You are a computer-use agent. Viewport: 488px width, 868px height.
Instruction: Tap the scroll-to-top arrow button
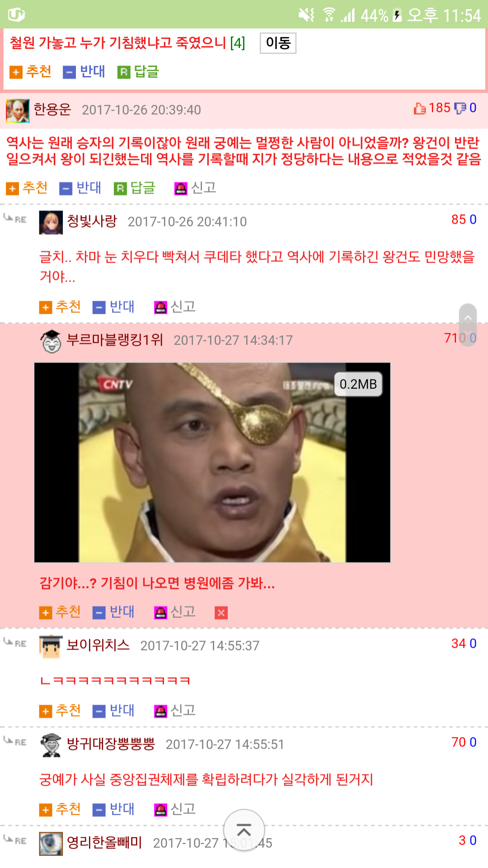pyautogui.click(x=244, y=830)
